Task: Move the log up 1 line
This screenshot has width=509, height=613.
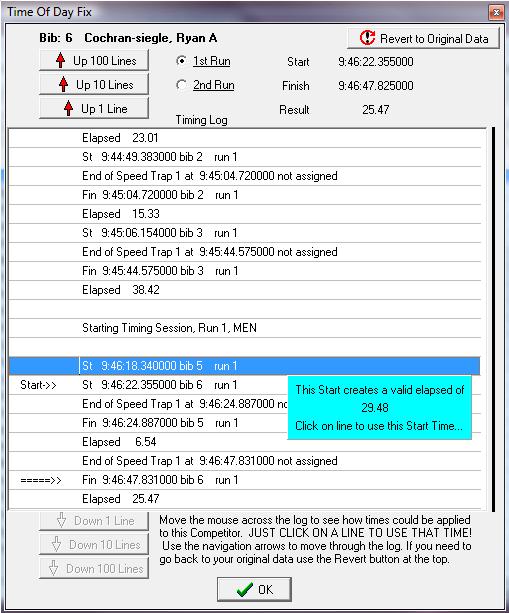Action: (94, 108)
